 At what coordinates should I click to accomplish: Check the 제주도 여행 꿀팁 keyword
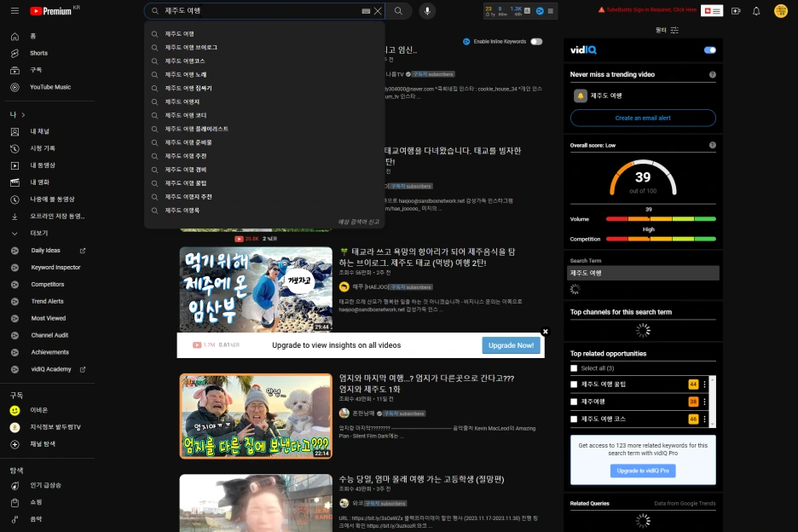(x=574, y=385)
